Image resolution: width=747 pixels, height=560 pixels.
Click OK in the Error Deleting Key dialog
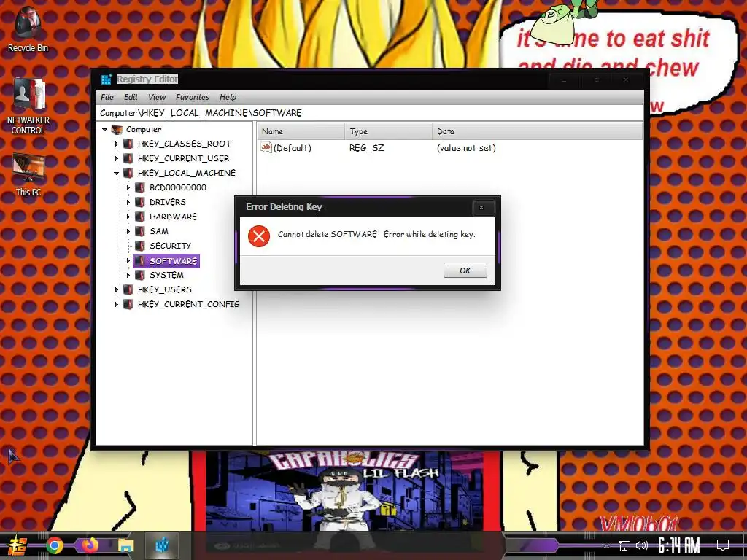click(465, 271)
